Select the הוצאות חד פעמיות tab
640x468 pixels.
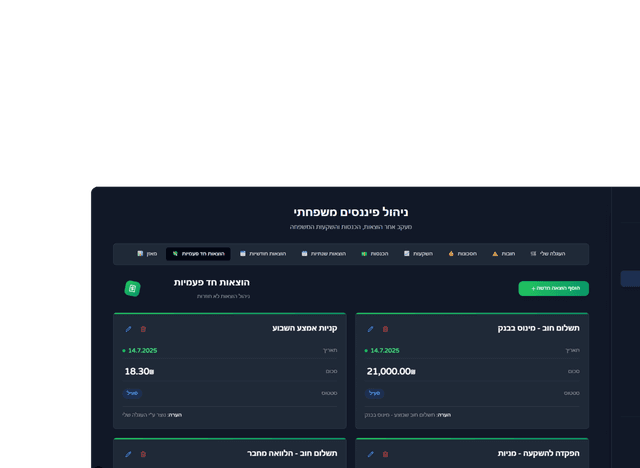pyautogui.click(x=198, y=254)
